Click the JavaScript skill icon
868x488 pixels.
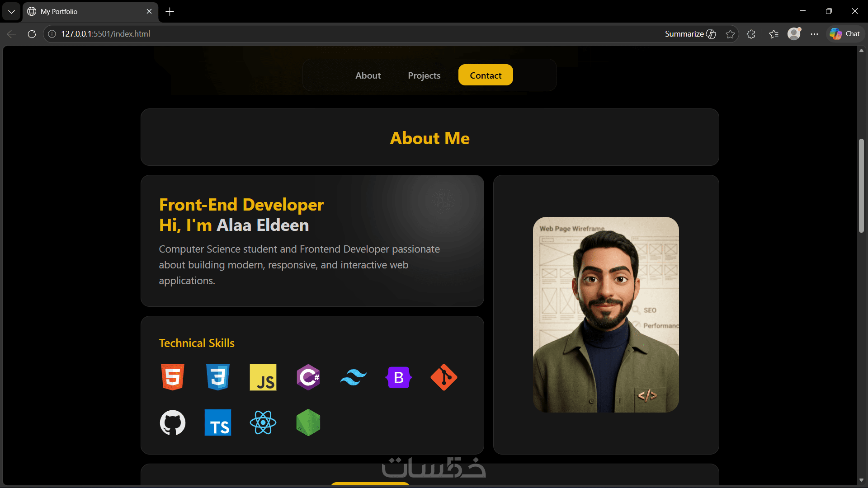point(263,377)
